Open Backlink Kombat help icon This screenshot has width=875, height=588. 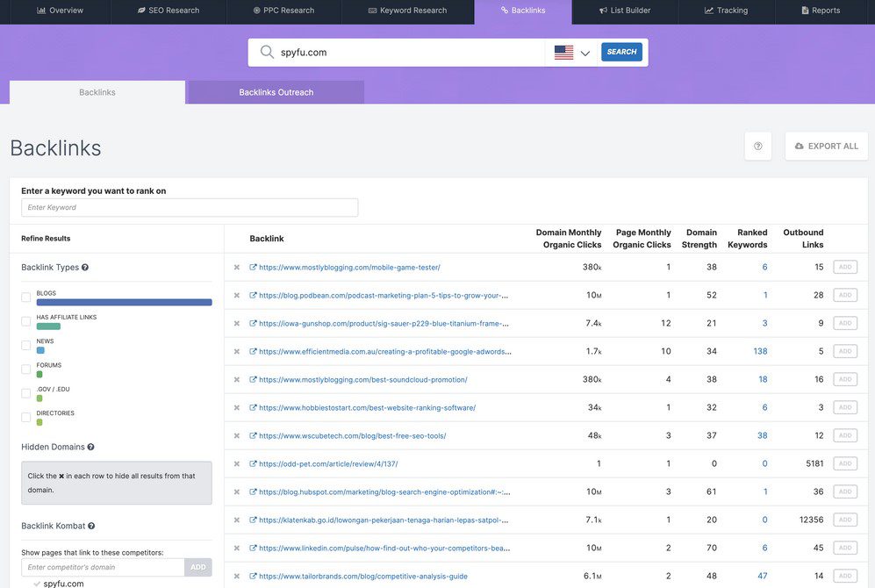coord(91,526)
